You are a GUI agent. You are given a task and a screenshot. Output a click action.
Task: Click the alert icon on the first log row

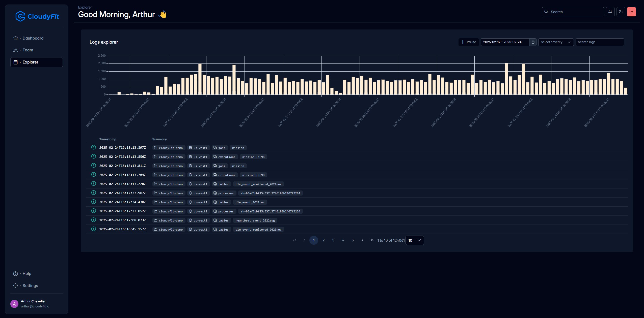pyautogui.click(x=93, y=147)
